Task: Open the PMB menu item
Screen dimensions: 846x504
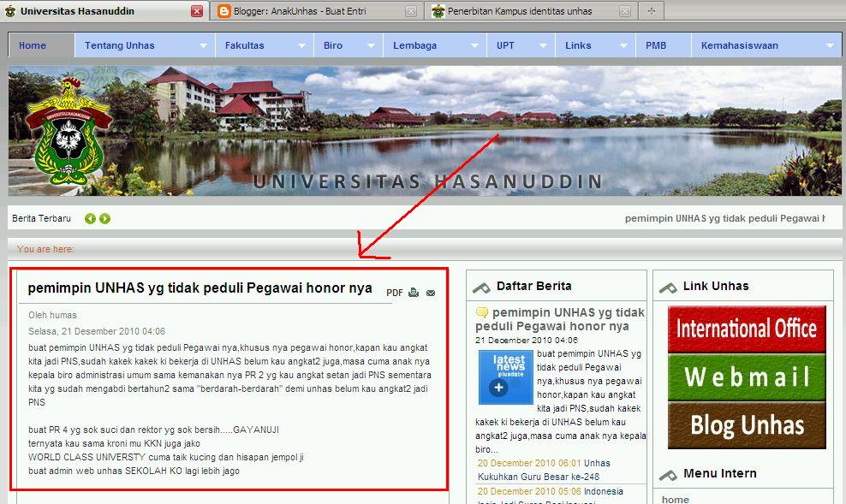Action: point(663,45)
